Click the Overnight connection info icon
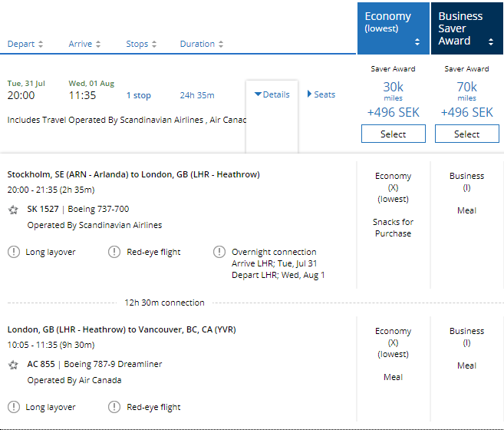 tap(219, 252)
